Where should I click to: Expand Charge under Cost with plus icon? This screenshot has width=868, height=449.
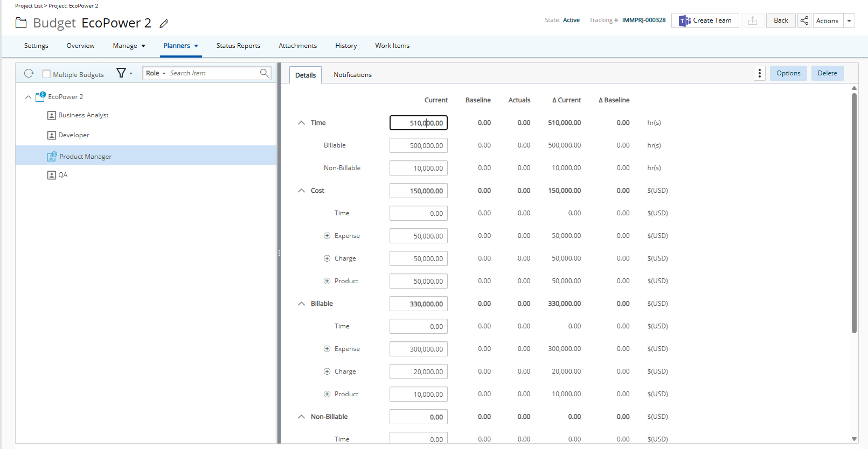click(327, 258)
